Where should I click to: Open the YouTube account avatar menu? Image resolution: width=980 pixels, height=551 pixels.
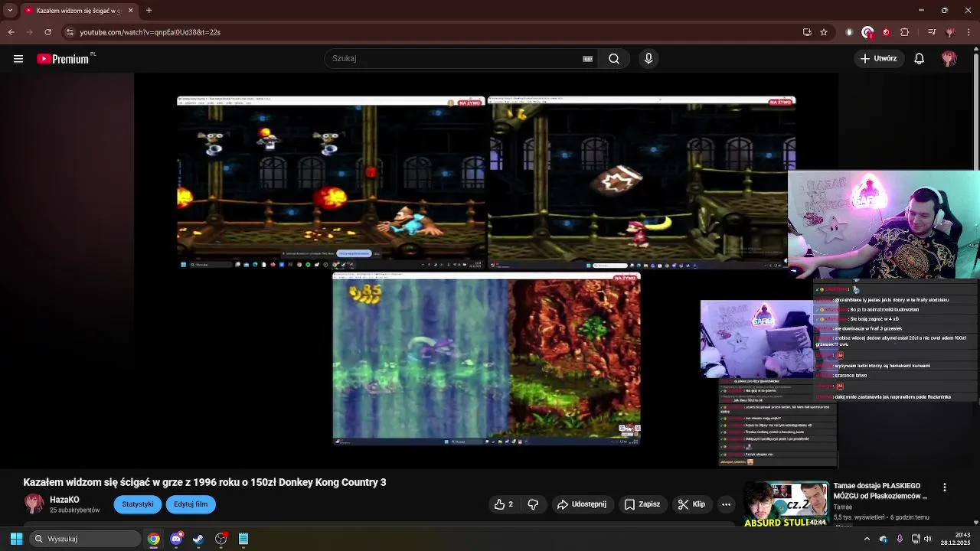[949, 59]
